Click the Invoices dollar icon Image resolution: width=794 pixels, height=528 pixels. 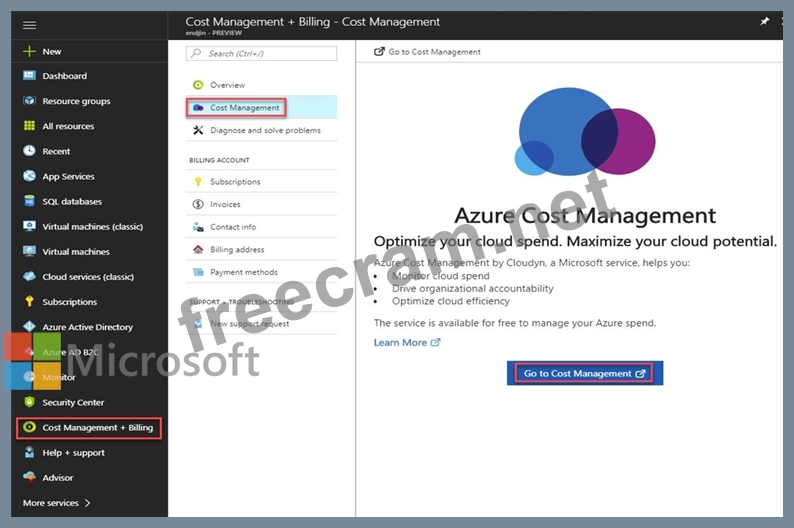pos(198,204)
